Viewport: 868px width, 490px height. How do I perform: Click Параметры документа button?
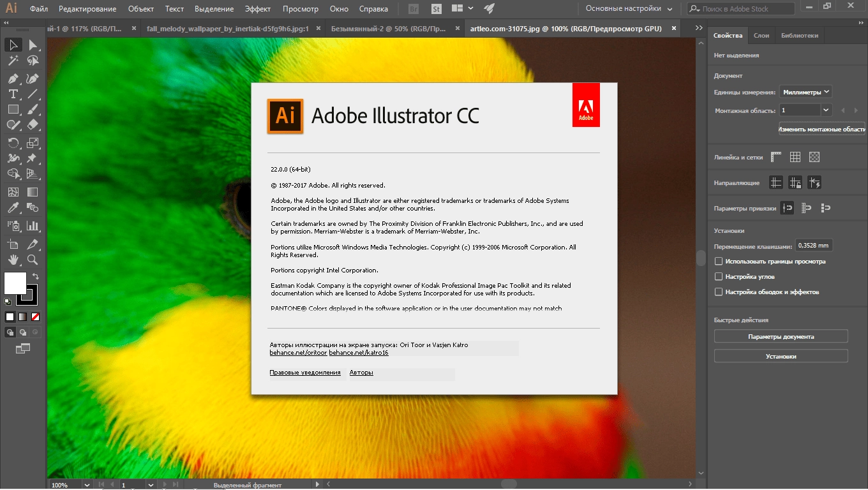781,336
